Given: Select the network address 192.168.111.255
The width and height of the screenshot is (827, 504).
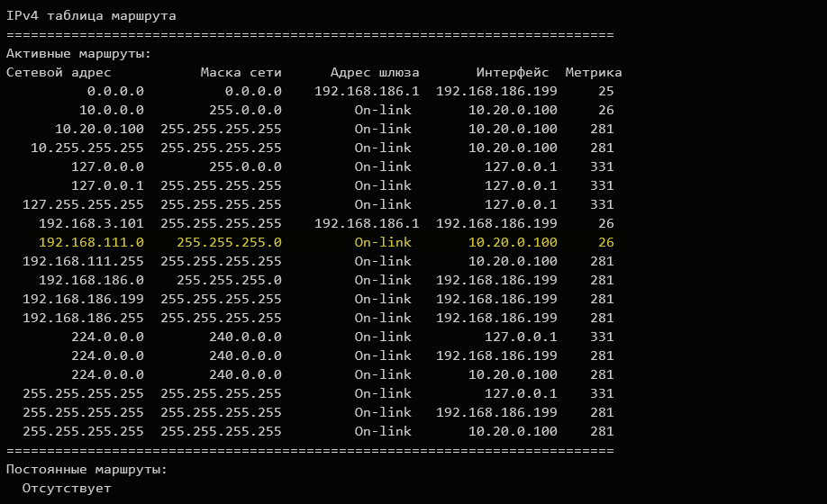Looking at the screenshot, I should pos(83,262).
